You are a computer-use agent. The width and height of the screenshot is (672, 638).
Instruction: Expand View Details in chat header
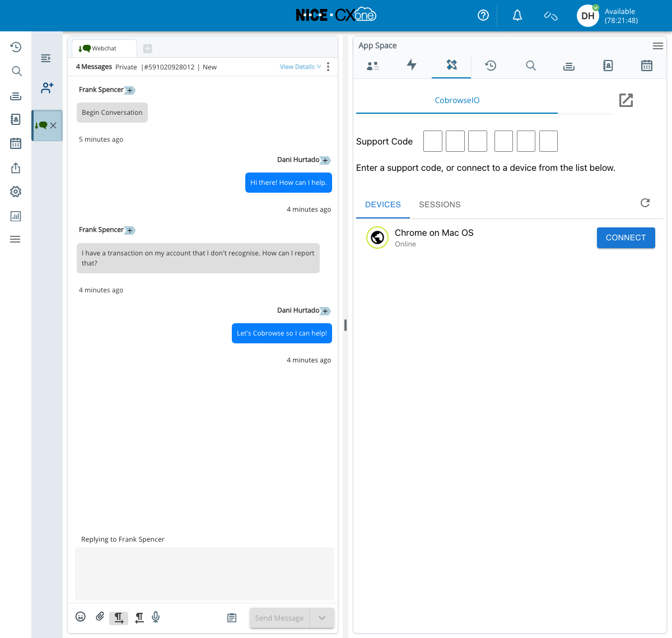tap(300, 67)
